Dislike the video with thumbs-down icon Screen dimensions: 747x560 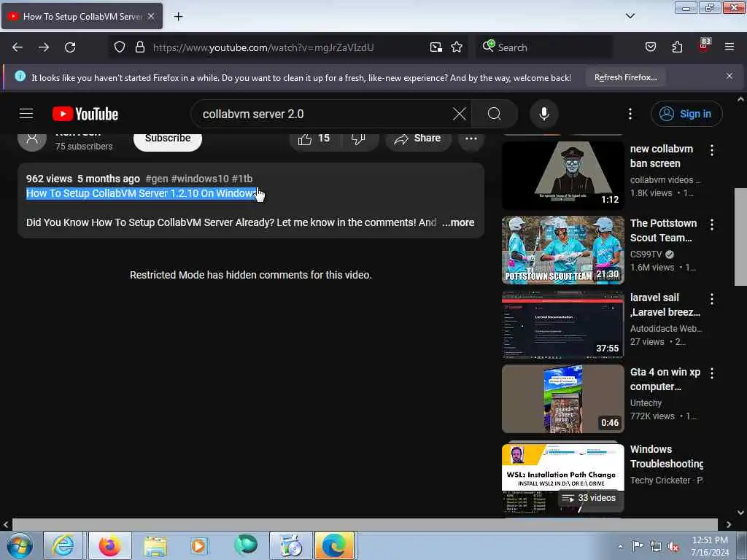pos(359,139)
